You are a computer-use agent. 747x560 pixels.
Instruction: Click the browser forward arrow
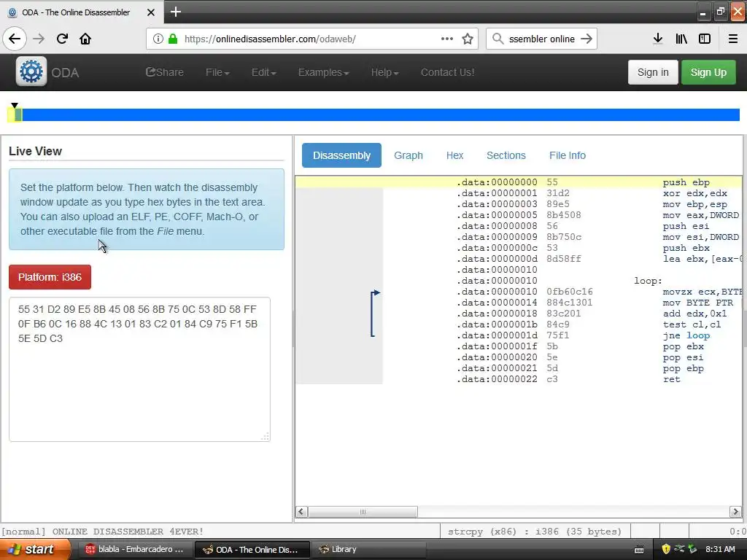[39, 39]
